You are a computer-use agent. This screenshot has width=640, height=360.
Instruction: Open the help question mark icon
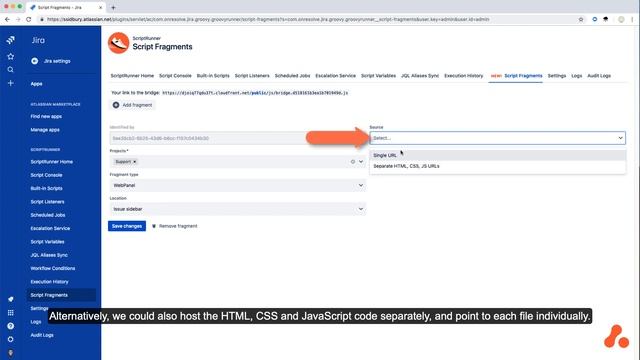[11, 326]
